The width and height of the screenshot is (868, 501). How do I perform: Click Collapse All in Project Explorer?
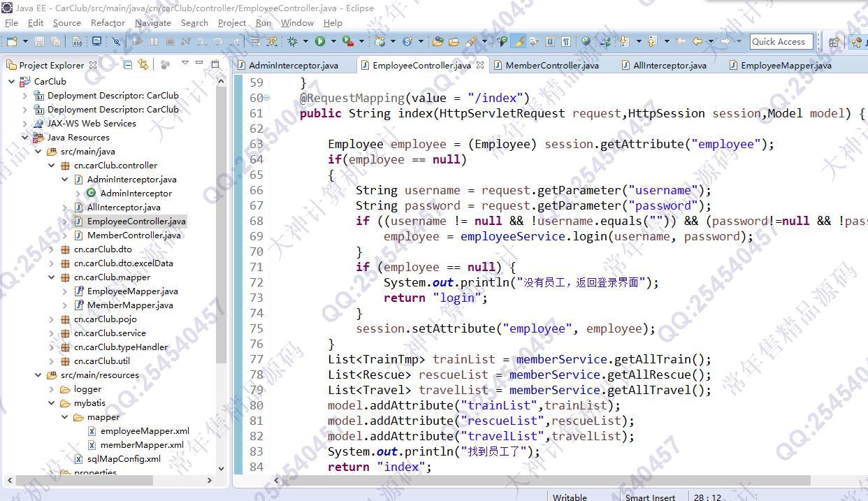pyautogui.click(x=128, y=64)
